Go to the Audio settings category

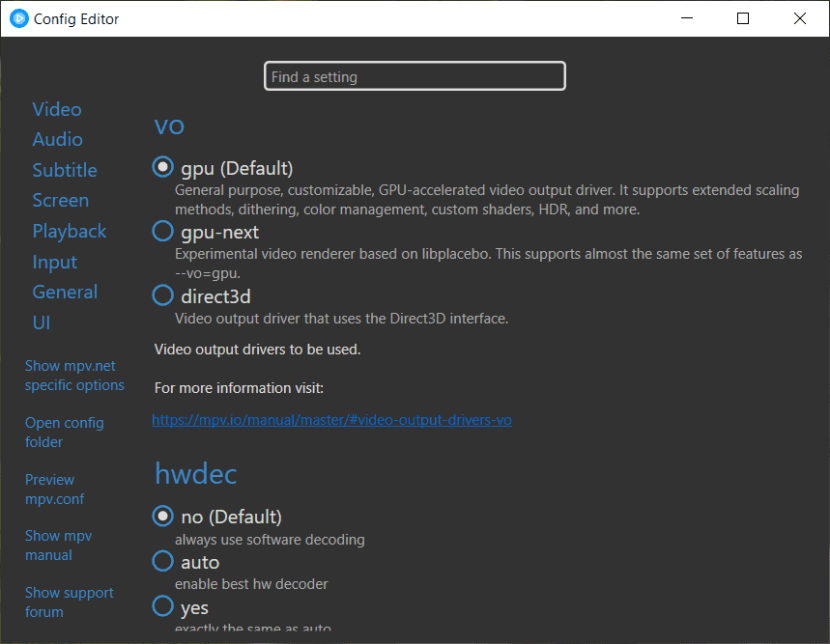58,139
